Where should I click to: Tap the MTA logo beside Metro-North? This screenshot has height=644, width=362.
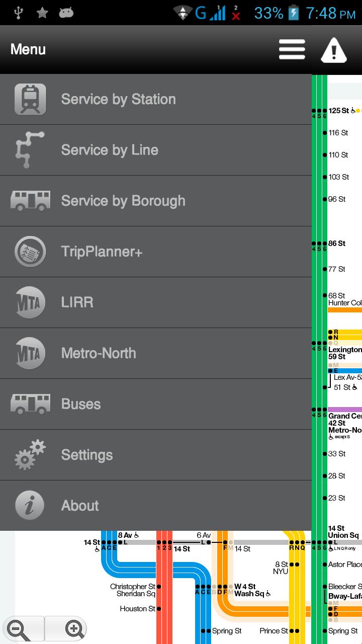[x=30, y=353]
